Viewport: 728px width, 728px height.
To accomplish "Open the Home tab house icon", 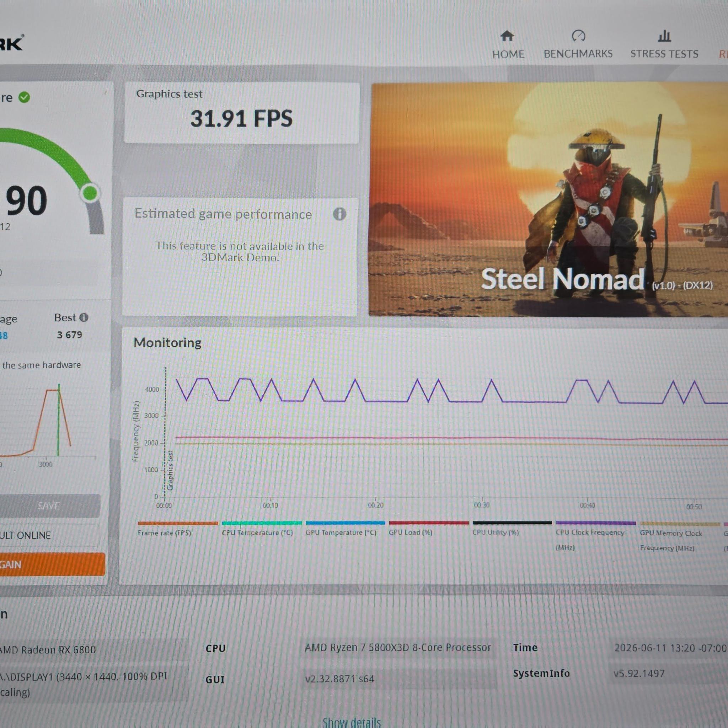I will pyautogui.click(x=507, y=36).
